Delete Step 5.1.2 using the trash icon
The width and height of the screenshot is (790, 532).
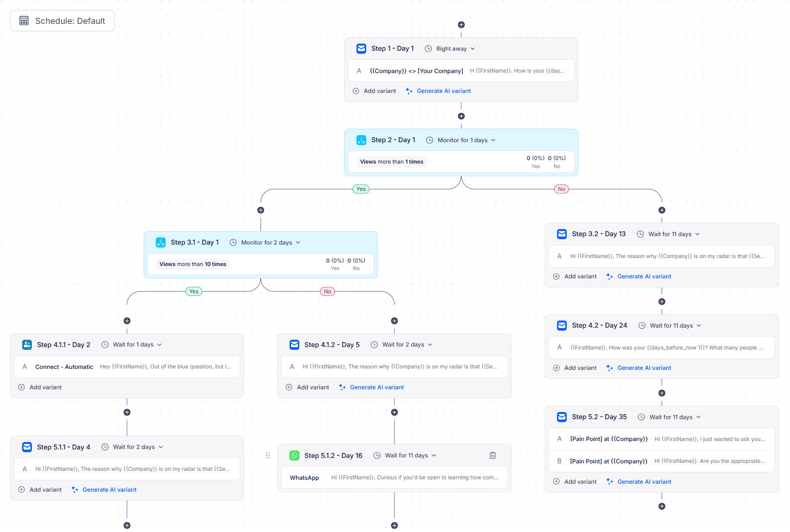(493, 455)
